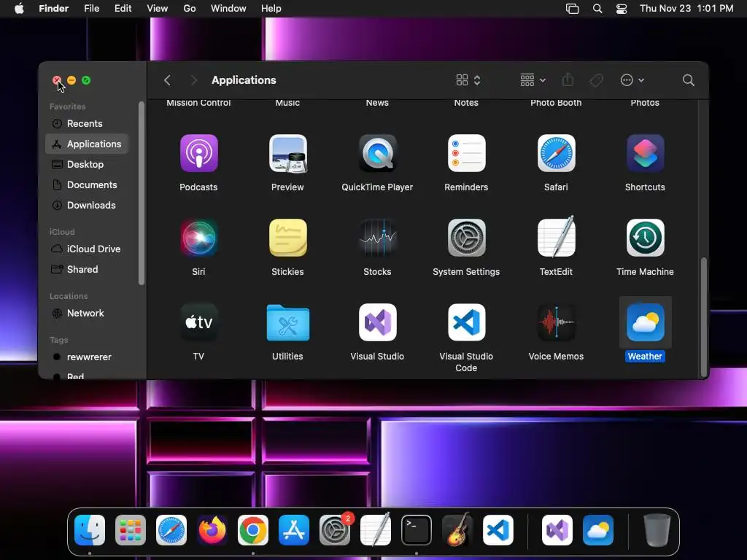Launch Google Chrome from the Dock
The width and height of the screenshot is (747, 560).
click(x=253, y=530)
